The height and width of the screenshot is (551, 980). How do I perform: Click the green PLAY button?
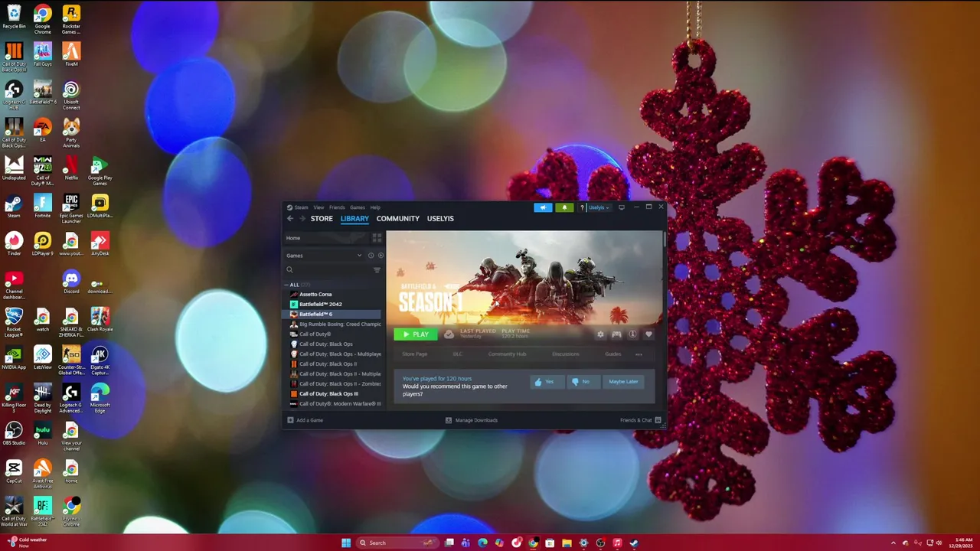416,334
